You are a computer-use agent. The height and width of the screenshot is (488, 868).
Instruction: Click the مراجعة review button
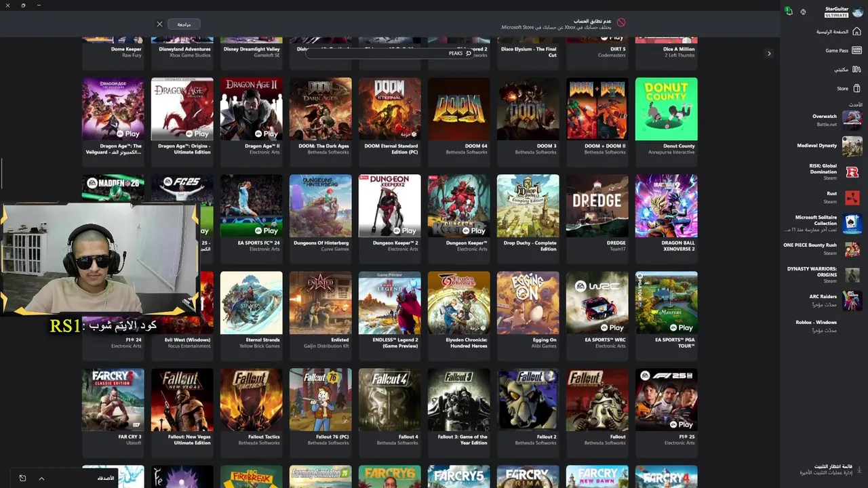[184, 24]
